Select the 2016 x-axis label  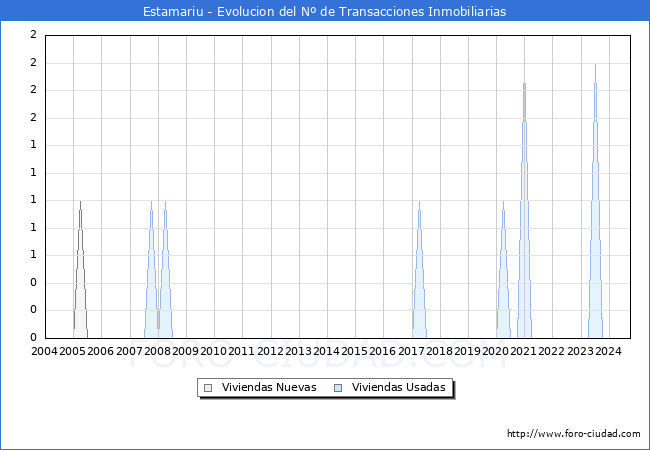point(383,351)
